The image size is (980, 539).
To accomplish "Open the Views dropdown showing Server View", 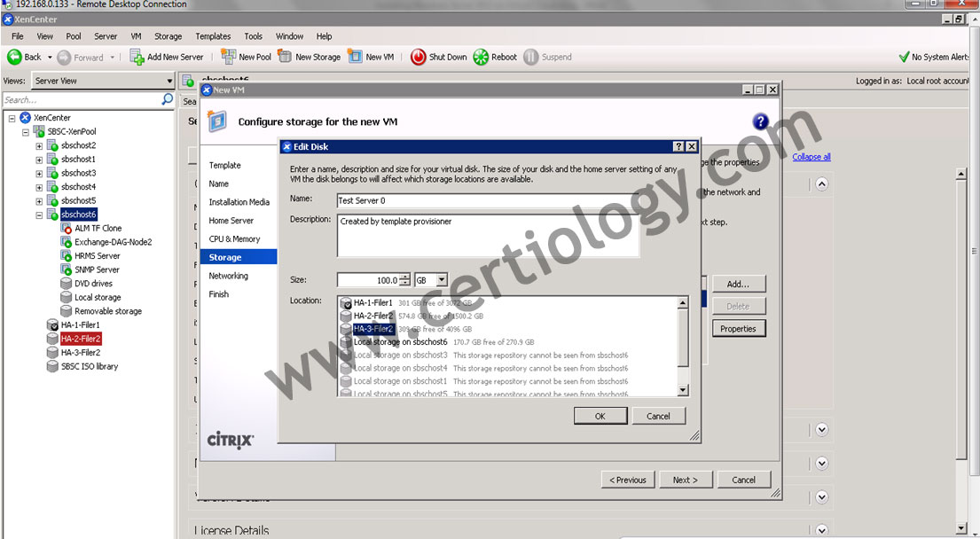I will (x=103, y=81).
